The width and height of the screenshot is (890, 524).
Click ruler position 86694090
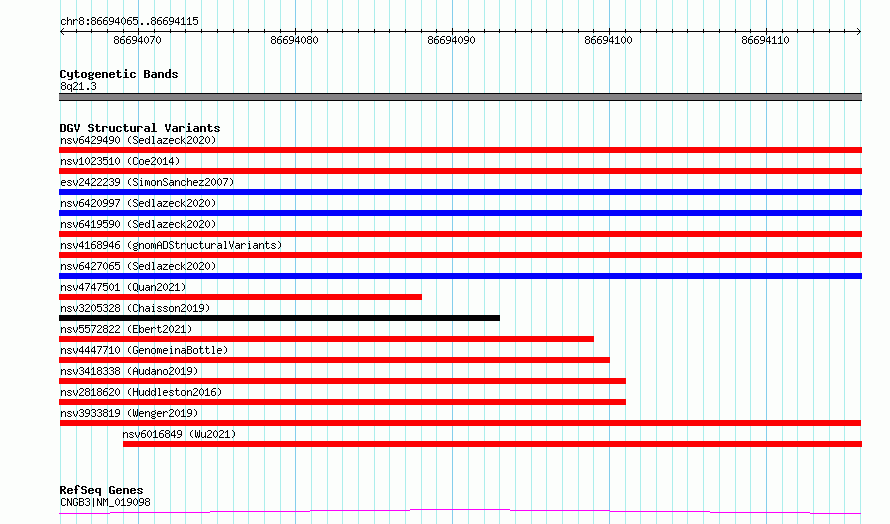pyautogui.click(x=451, y=40)
